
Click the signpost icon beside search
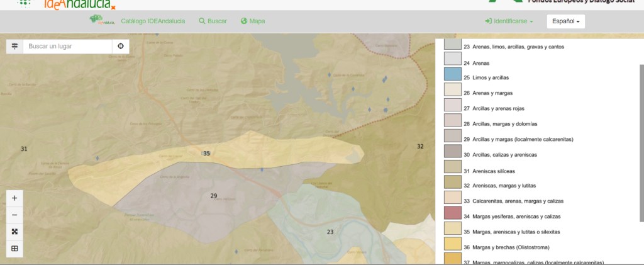coord(14,46)
